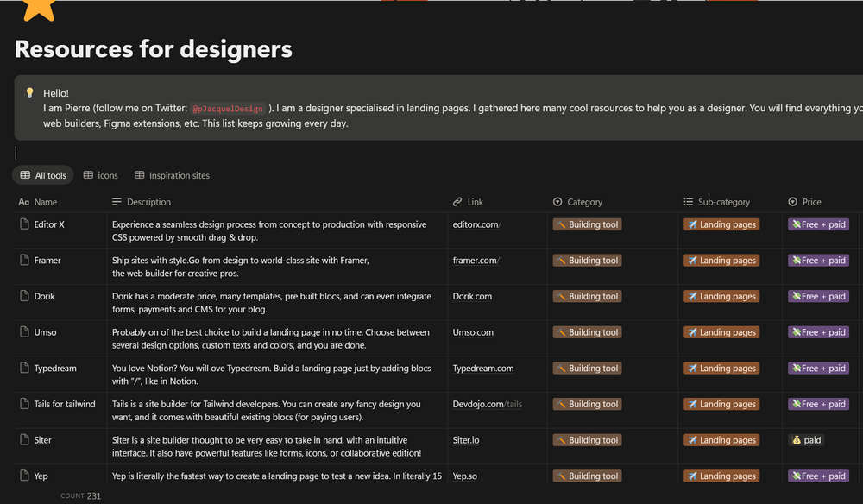Follow the framer.com link
The width and height of the screenshot is (863, 504).
476,261
